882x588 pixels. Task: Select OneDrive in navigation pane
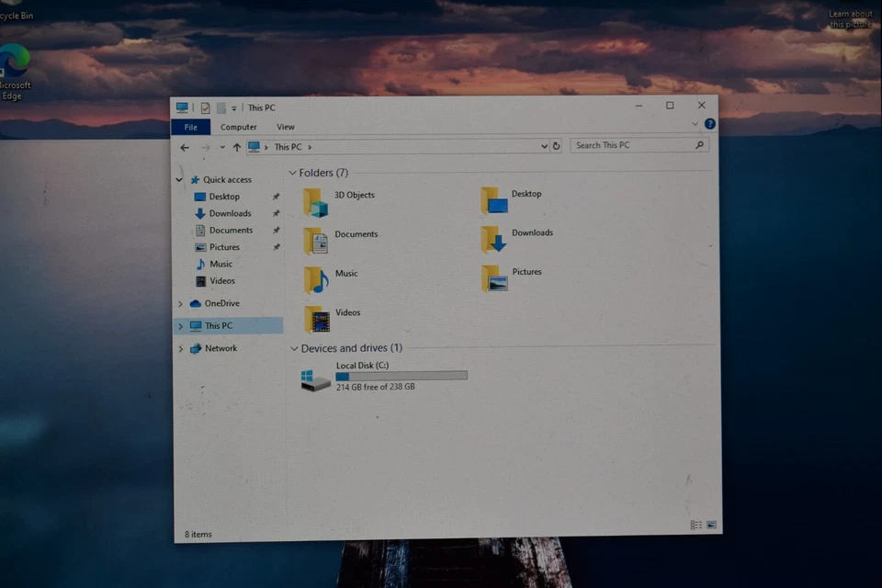click(x=221, y=303)
